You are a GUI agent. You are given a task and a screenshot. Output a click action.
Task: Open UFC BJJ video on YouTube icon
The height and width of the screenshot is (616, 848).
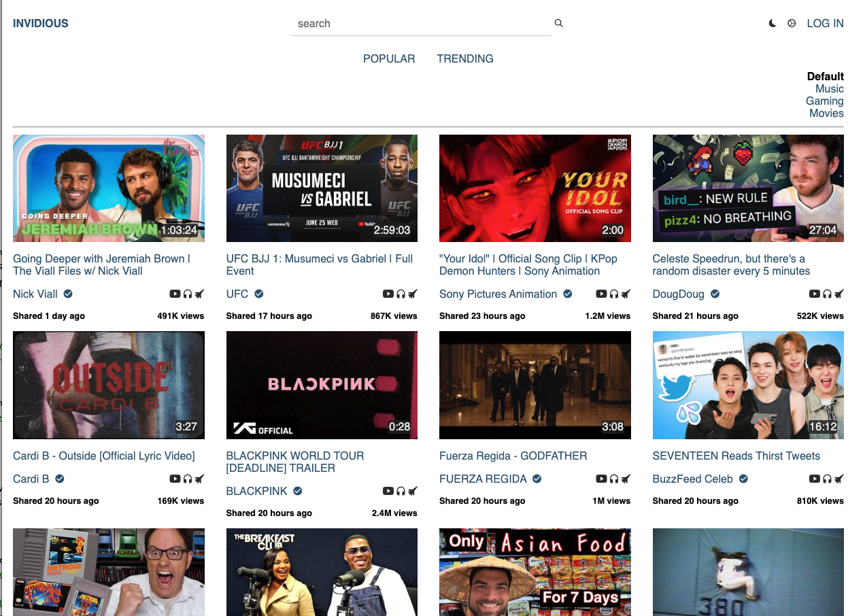(x=388, y=294)
